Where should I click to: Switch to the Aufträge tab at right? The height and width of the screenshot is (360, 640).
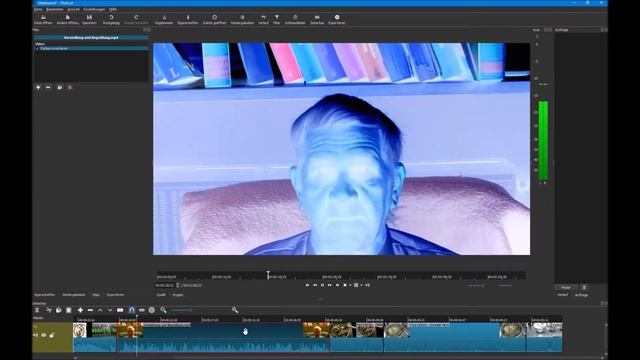click(582, 294)
